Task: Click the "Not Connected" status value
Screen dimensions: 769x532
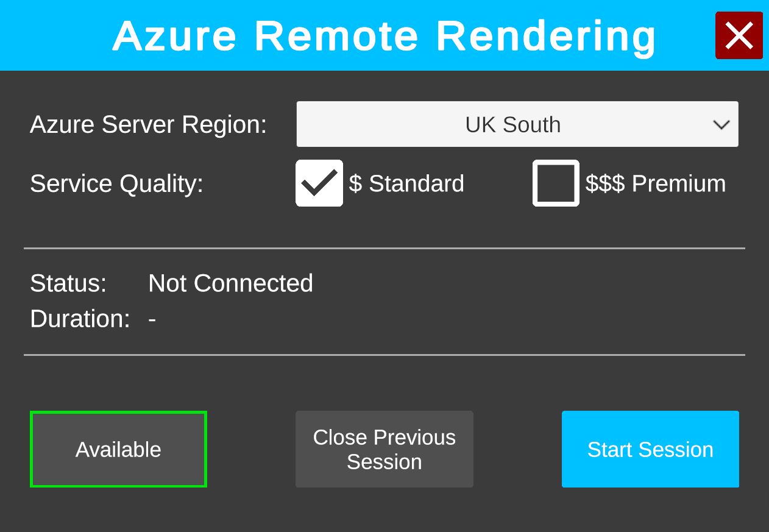Action: pyautogui.click(x=230, y=283)
